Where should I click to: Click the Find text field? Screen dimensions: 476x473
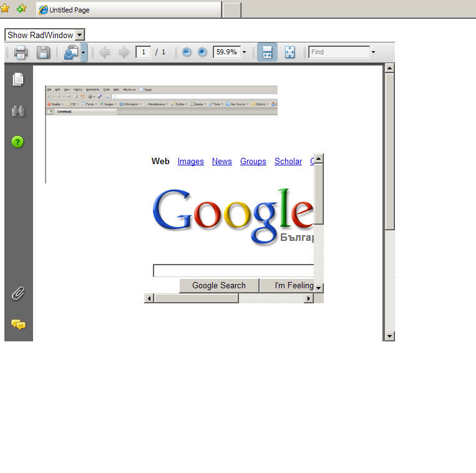[x=339, y=52]
